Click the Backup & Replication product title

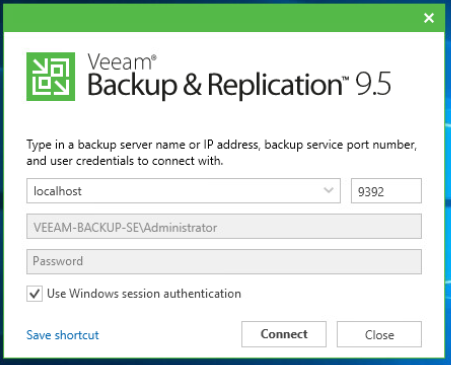click(215, 85)
